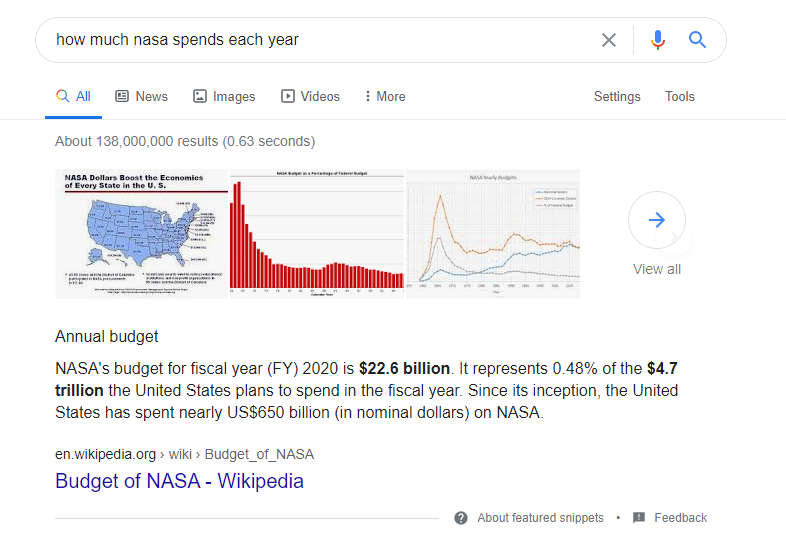Open the Settings menu
786x556 pixels.
coord(617,97)
